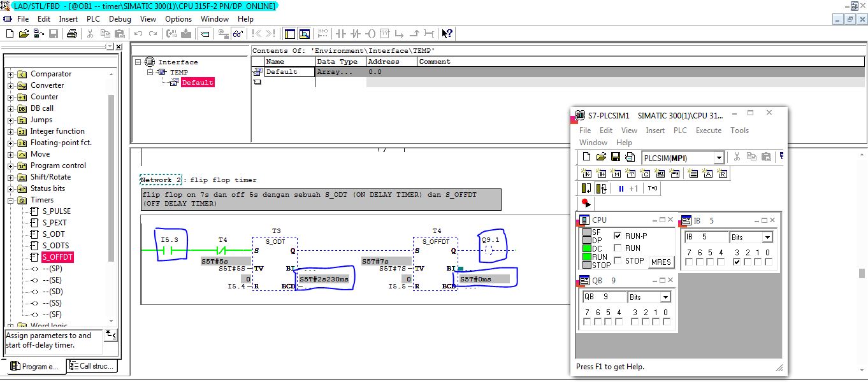Click the Normally open contact icon

[341, 34]
